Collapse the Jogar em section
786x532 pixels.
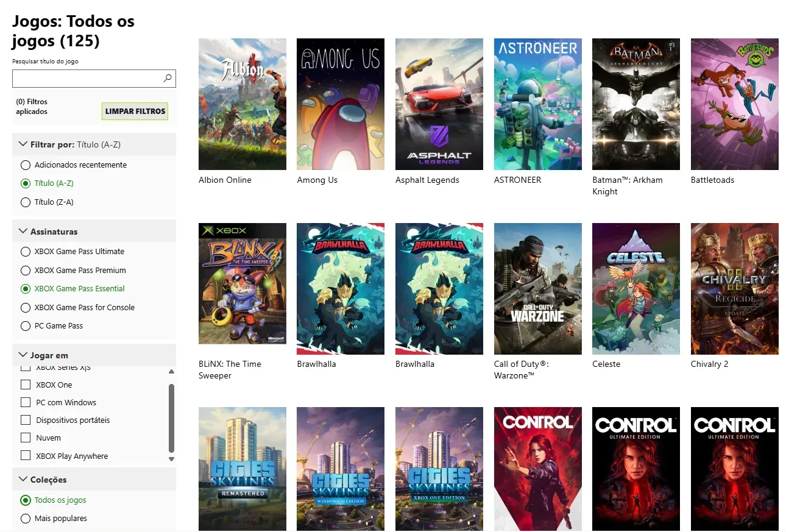(x=94, y=355)
